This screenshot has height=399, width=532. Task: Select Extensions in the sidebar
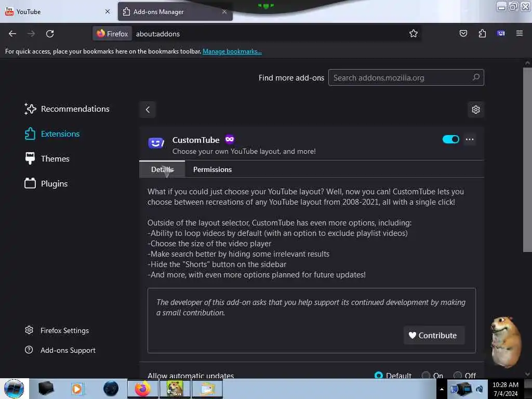tap(52, 134)
